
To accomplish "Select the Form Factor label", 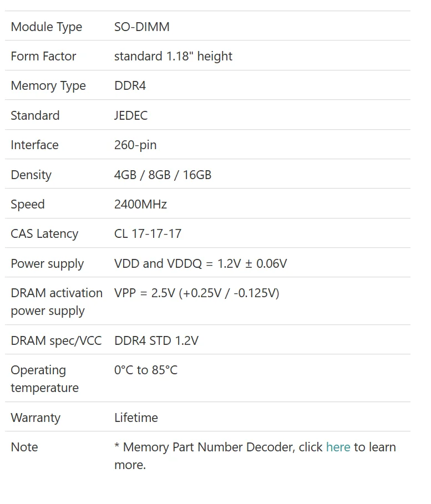I will pyautogui.click(x=43, y=56).
